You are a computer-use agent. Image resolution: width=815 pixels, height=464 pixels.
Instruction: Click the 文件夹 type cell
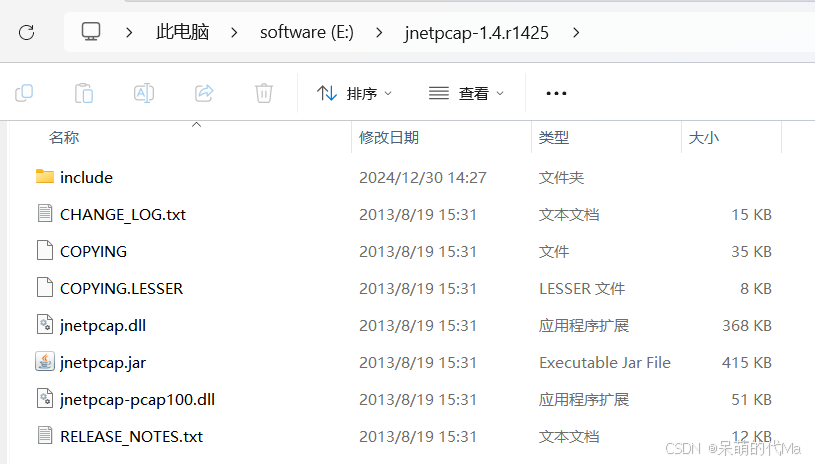click(561, 178)
